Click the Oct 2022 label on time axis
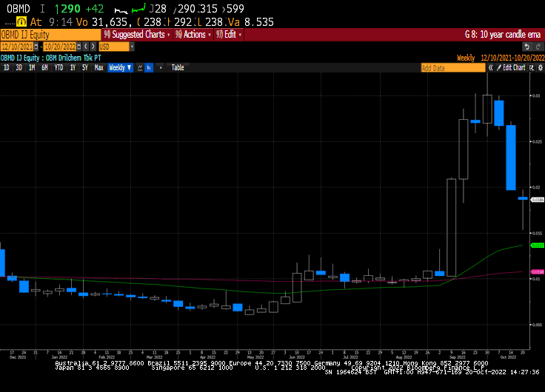Screen dimensions: 545x392 click(508, 357)
